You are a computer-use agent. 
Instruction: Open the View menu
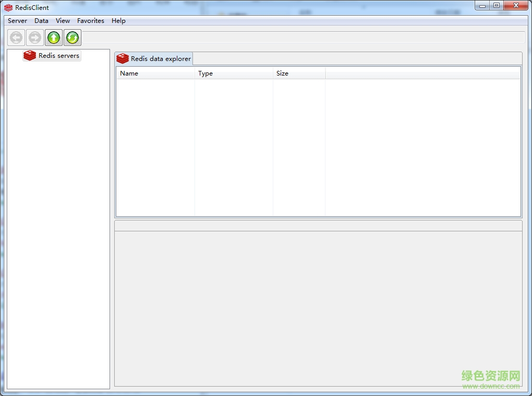(x=63, y=21)
